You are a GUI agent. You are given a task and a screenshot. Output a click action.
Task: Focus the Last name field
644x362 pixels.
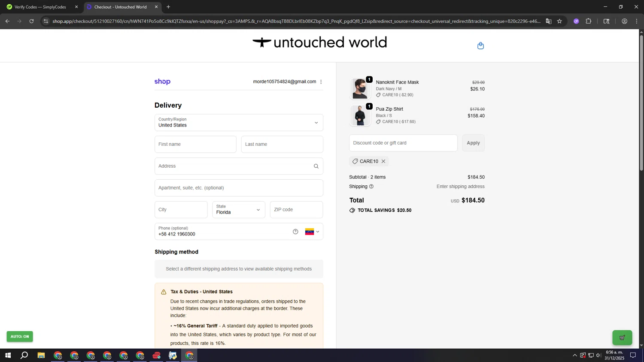point(282,145)
